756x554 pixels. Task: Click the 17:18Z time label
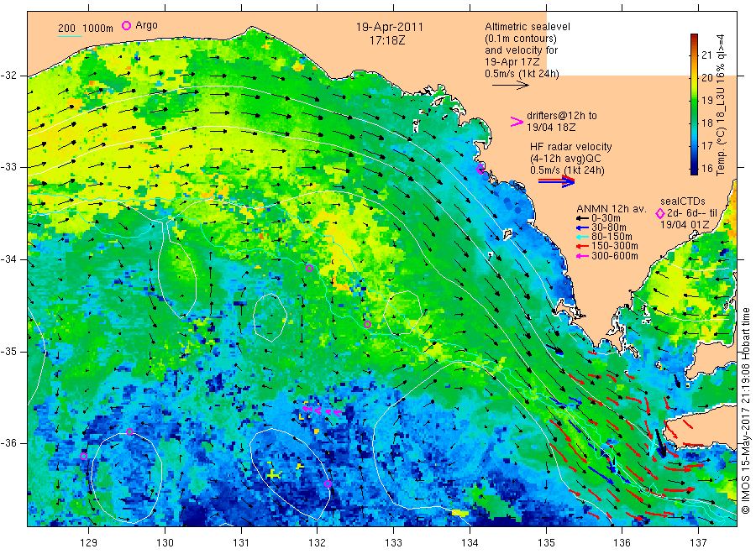pos(386,41)
